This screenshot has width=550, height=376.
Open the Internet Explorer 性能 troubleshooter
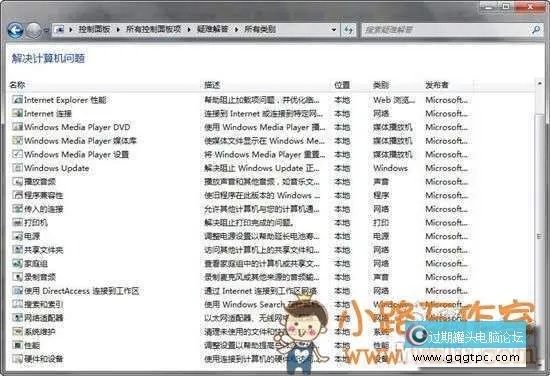(65, 100)
